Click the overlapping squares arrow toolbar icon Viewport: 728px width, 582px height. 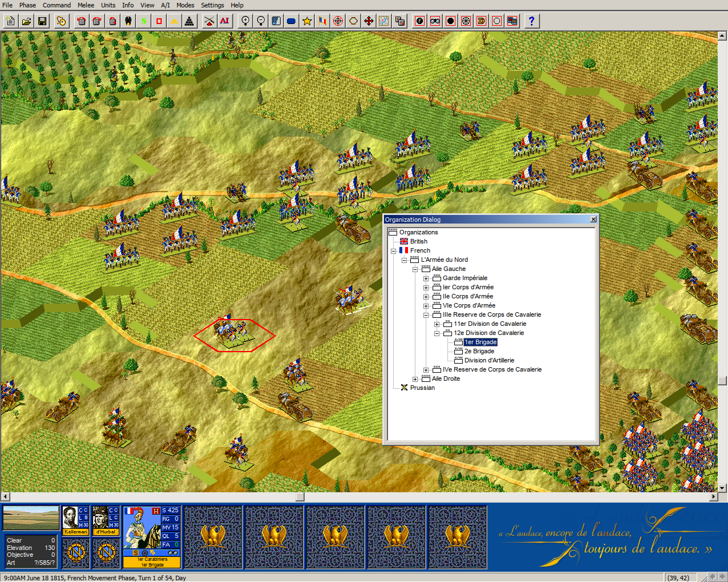pyautogui.click(x=399, y=21)
